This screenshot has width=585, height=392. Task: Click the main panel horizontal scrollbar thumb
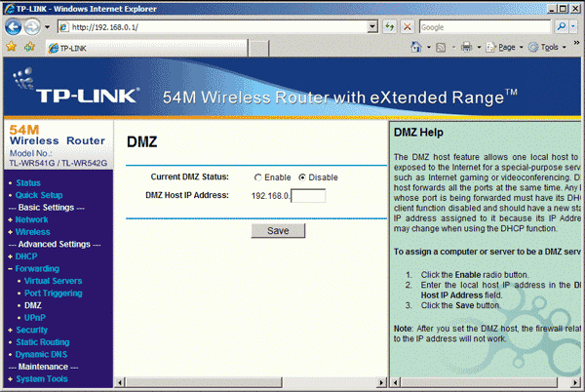click(x=204, y=382)
